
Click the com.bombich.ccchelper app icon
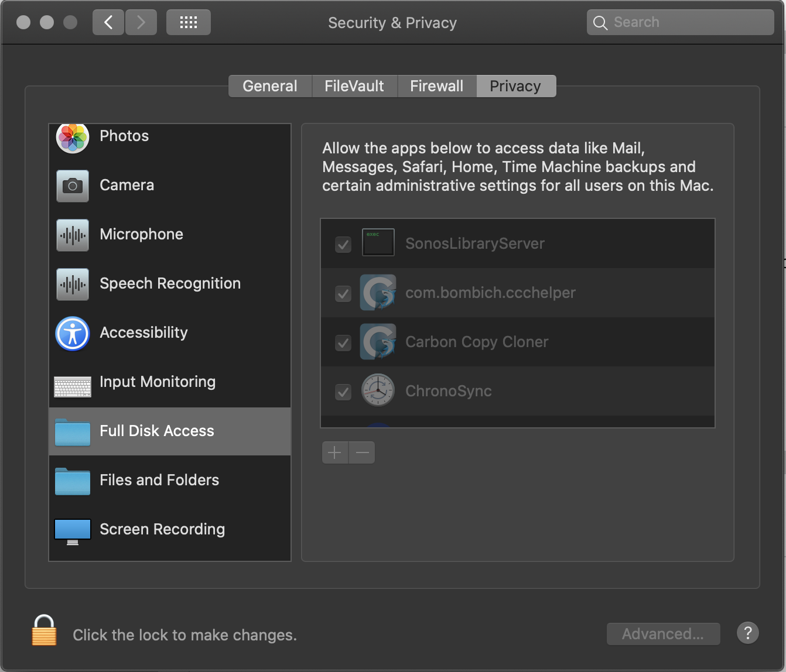click(x=378, y=292)
